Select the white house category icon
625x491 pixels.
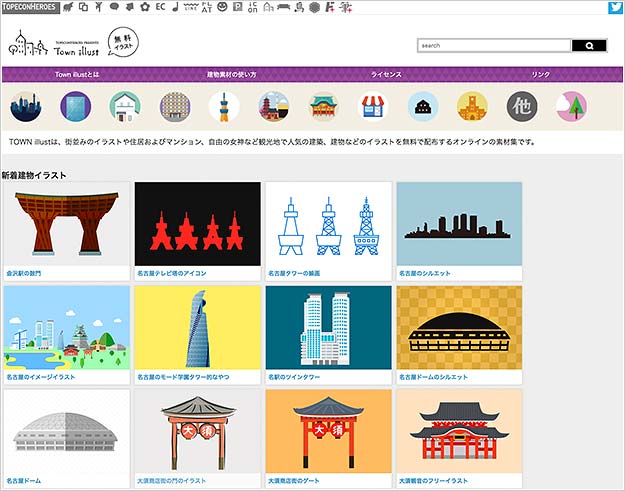pos(125,106)
